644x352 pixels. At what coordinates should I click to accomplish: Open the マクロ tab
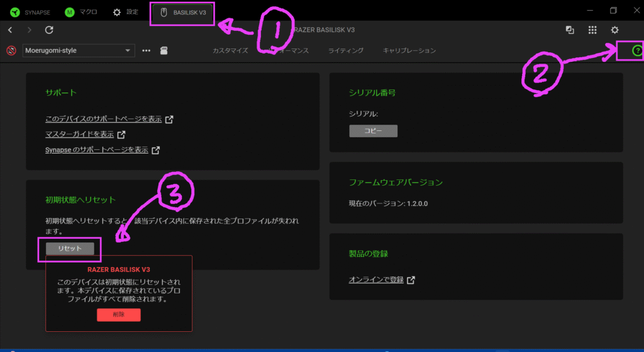81,13
